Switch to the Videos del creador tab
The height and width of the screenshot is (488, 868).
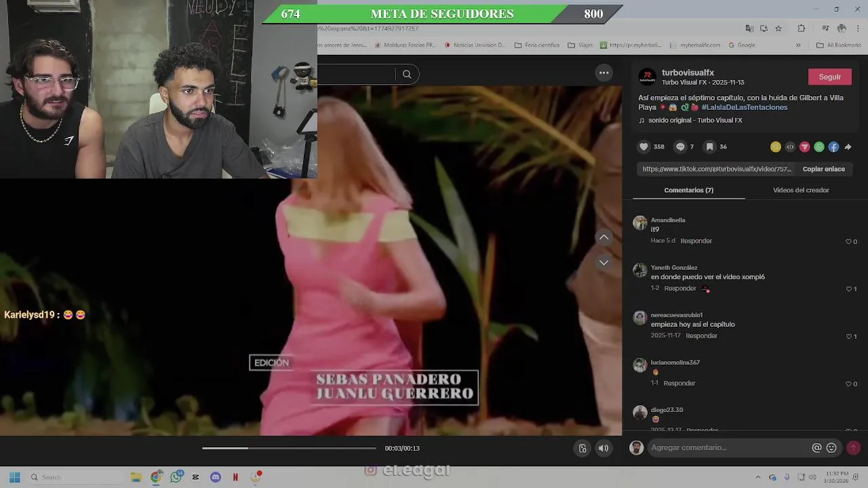point(801,190)
